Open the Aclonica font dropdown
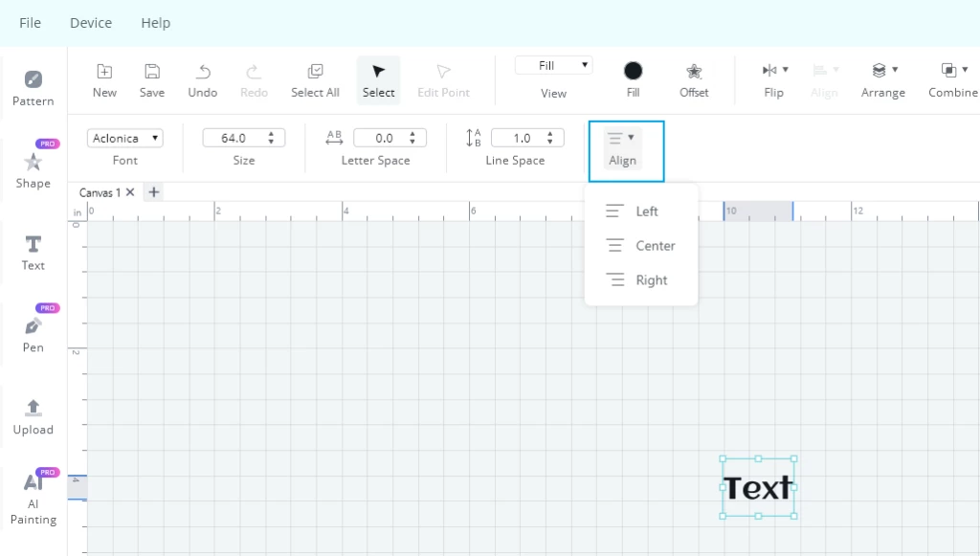The width and height of the screenshot is (980, 556). point(125,138)
